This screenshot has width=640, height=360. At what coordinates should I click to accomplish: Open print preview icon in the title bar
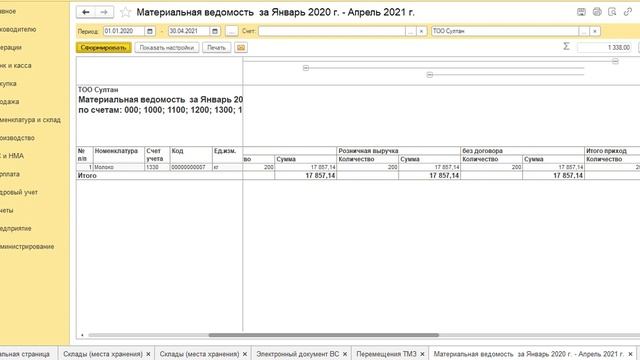612,12
